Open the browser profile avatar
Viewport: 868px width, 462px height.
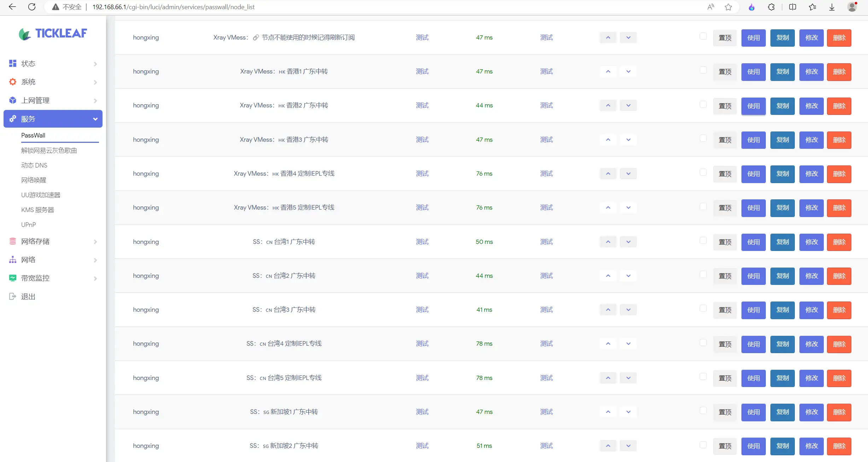click(852, 7)
